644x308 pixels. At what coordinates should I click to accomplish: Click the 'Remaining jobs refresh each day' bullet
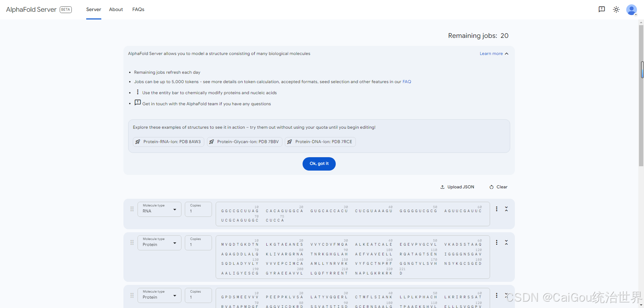167,72
